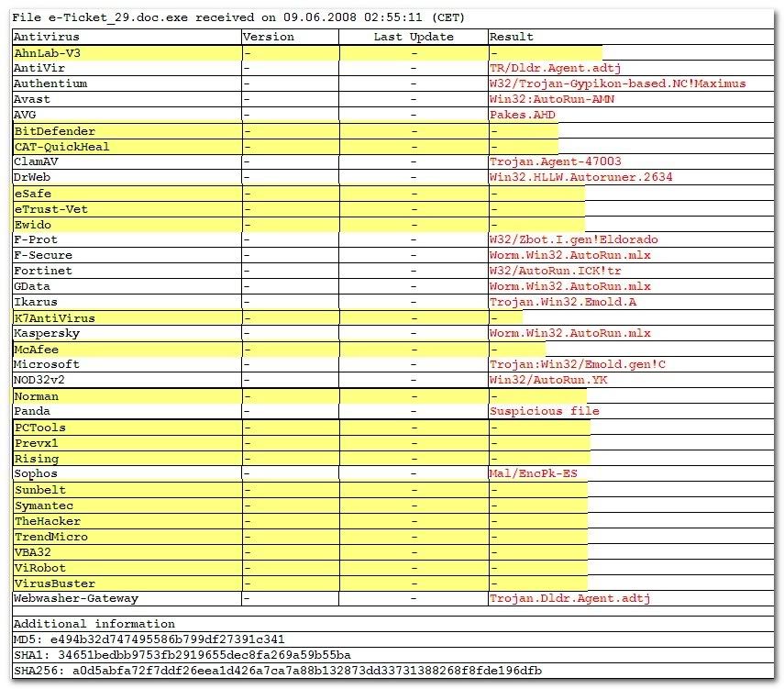Select the Webwasher-Gateway row name
Image resolution: width=784 pixels, height=689 pixels.
[x=76, y=598]
